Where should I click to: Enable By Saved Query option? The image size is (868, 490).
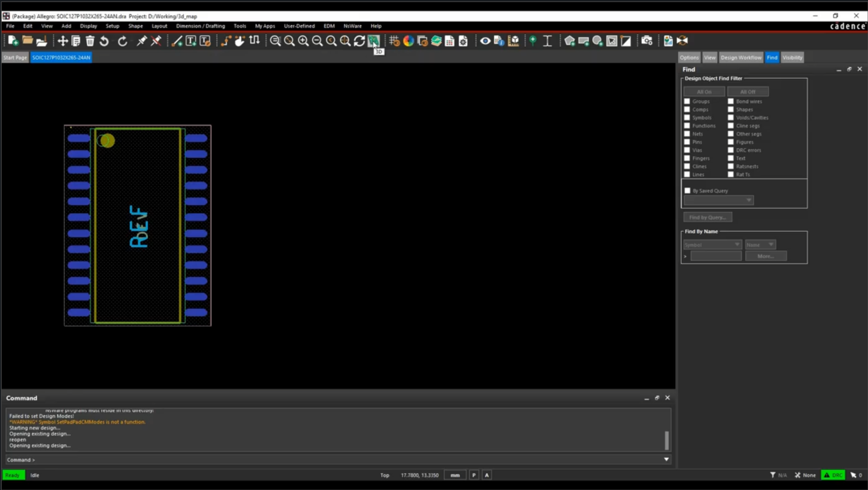687,190
